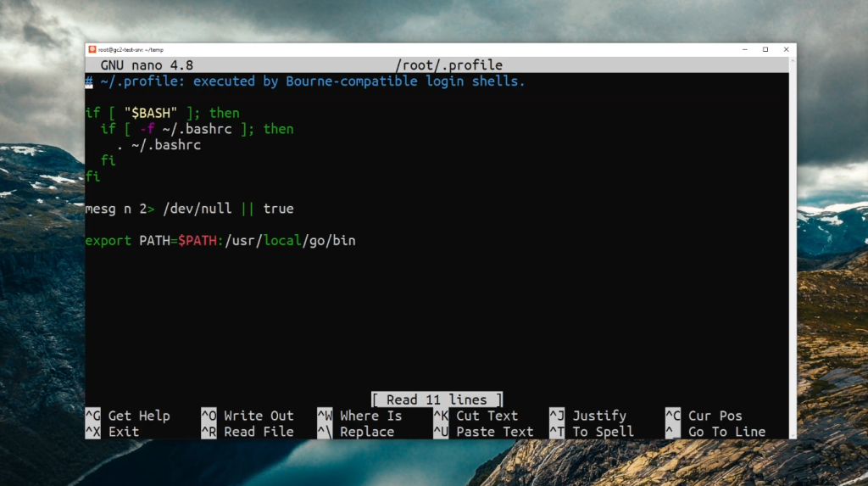Maximize the terminal window
Screen dimensions: 868x486
765,49
